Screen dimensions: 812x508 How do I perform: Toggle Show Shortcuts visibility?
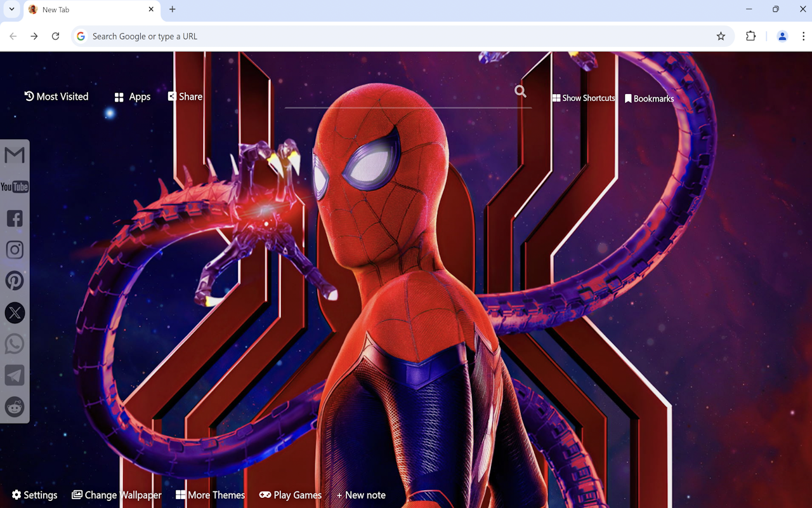(x=583, y=98)
